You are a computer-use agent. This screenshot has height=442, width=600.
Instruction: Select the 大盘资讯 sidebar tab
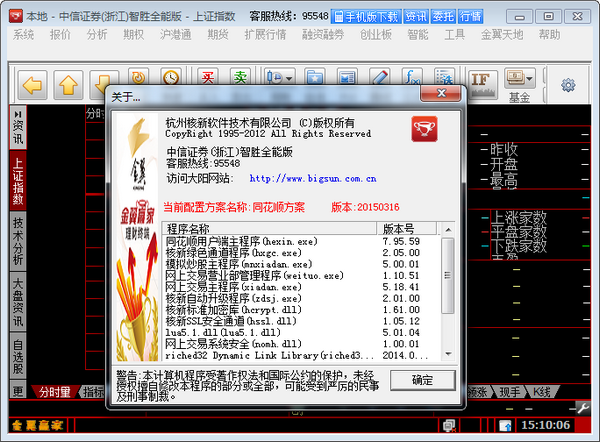click(x=18, y=302)
